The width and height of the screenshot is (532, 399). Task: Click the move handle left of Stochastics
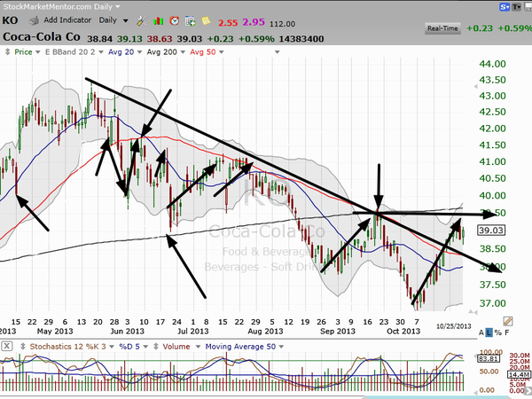23,347
